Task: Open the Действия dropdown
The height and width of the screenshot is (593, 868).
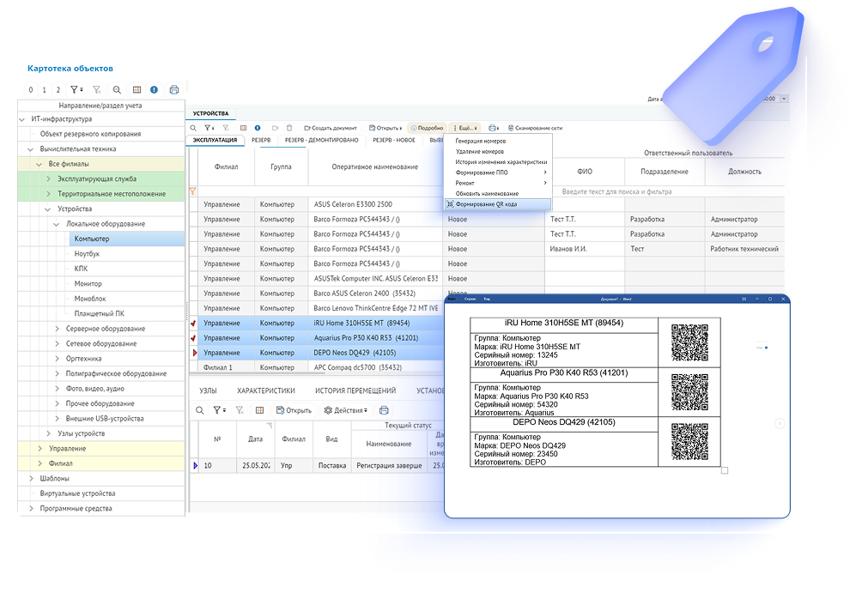Action: tap(345, 410)
